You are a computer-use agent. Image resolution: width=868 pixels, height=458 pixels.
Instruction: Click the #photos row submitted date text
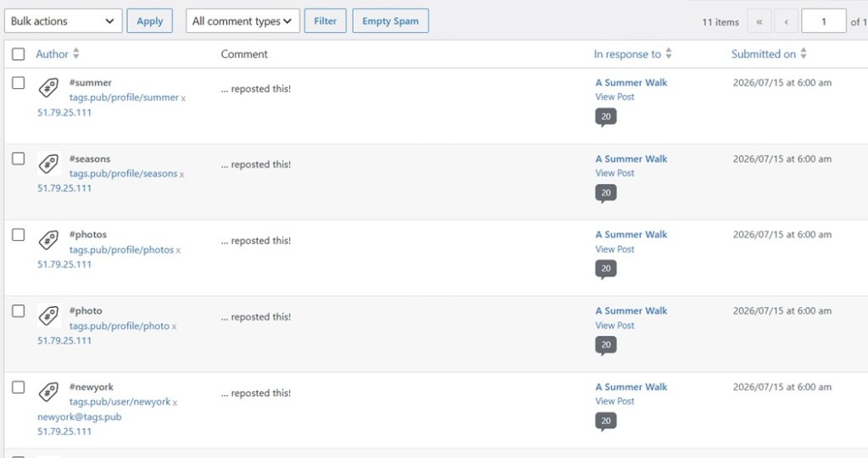pos(782,235)
